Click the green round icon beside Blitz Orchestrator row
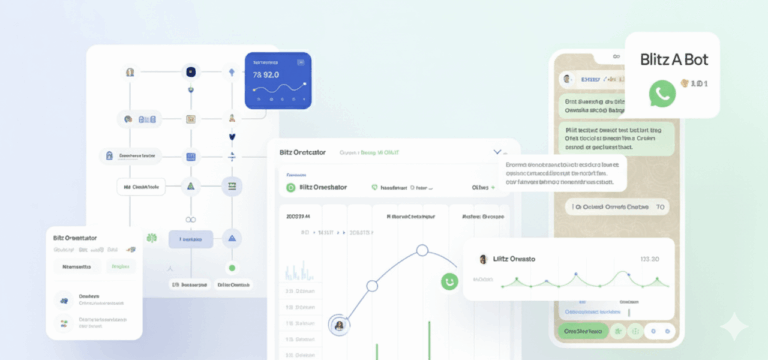The width and height of the screenshot is (768, 360). tap(290, 188)
